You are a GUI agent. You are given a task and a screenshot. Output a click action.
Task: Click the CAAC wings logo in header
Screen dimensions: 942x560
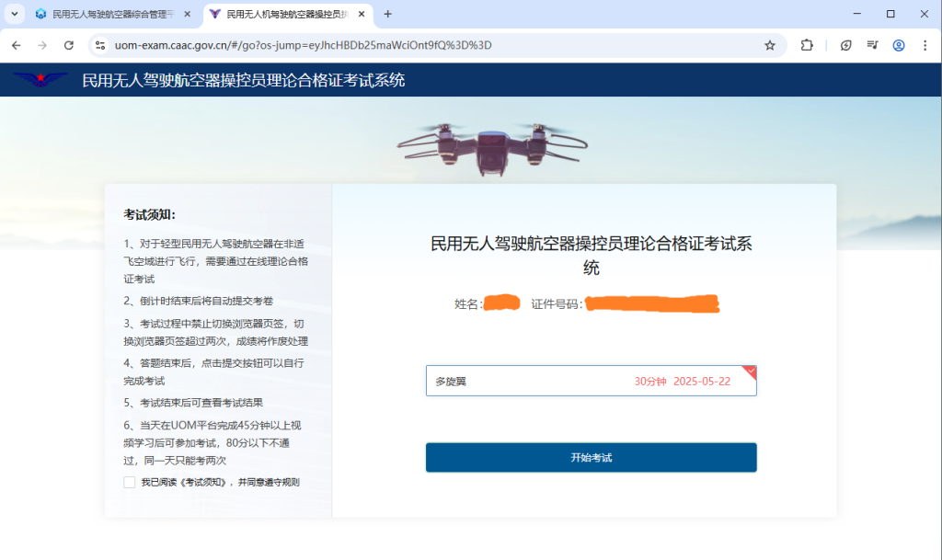click(40, 80)
